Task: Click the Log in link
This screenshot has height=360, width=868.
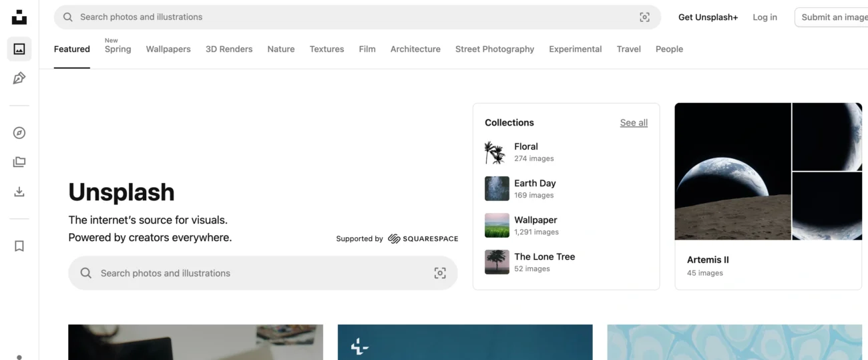Action: click(x=765, y=17)
